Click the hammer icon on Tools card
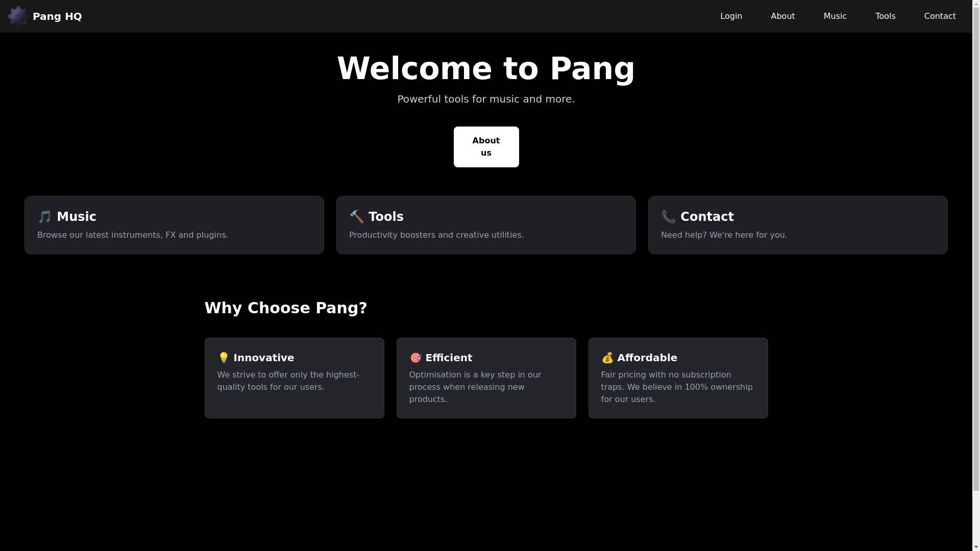Viewport: 980px width, 551px height. pyautogui.click(x=356, y=217)
